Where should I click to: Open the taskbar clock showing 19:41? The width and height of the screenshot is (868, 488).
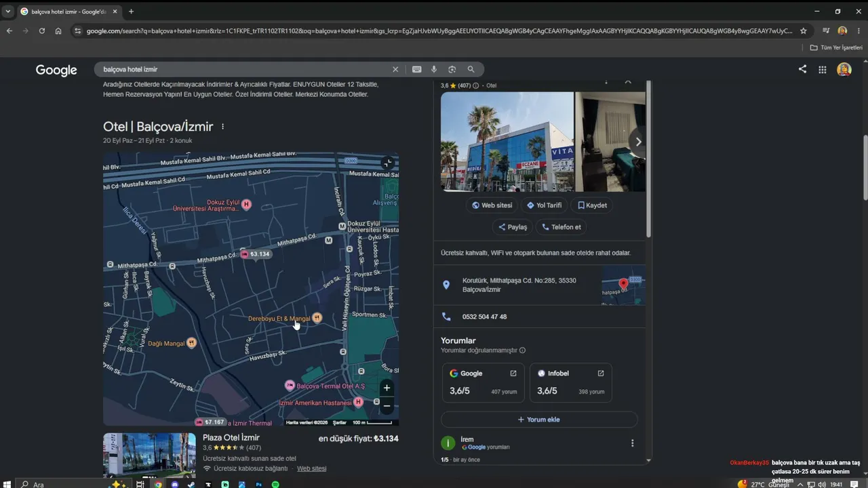pyautogui.click(x=836, y=484)
